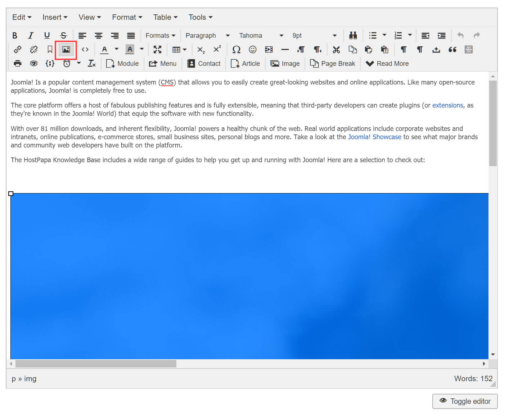509x420 pixels.
Task: Open background color picker arrow
Action: click(x=142, y=49)
